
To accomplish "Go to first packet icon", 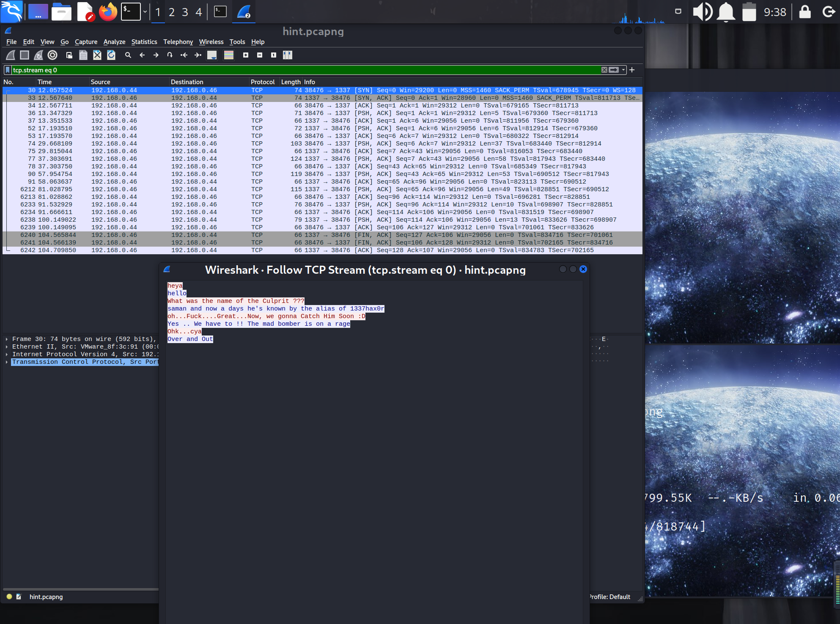I will click(184, 55).
